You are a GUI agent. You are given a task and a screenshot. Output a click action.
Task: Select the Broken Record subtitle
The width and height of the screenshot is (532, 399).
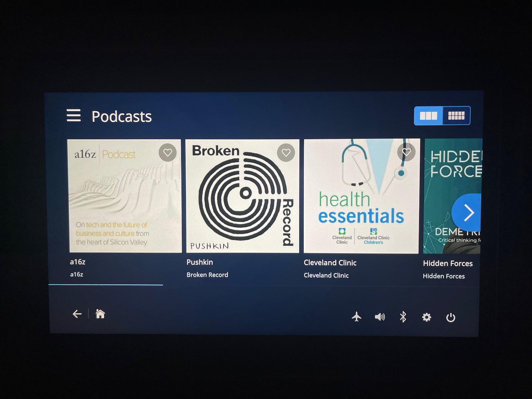pyautogui.click(x=207, y=275)
